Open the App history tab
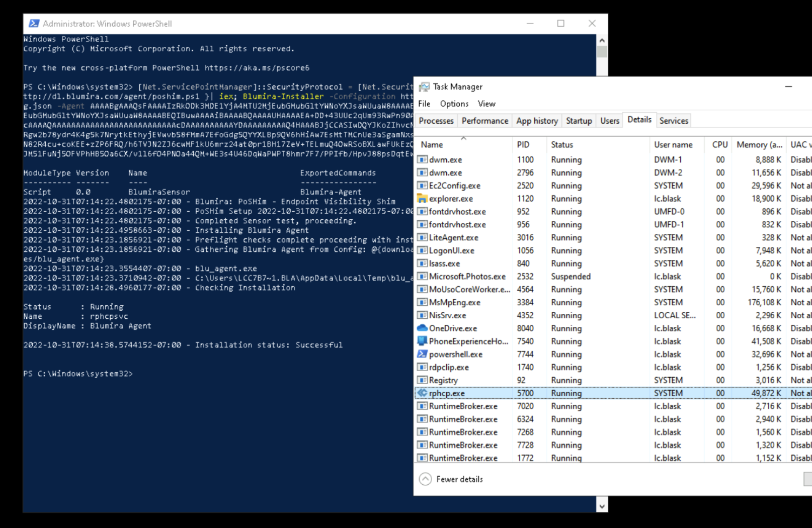Image resolution: width=812 pixels, height=528 pixels. click(x=537, y=121)
